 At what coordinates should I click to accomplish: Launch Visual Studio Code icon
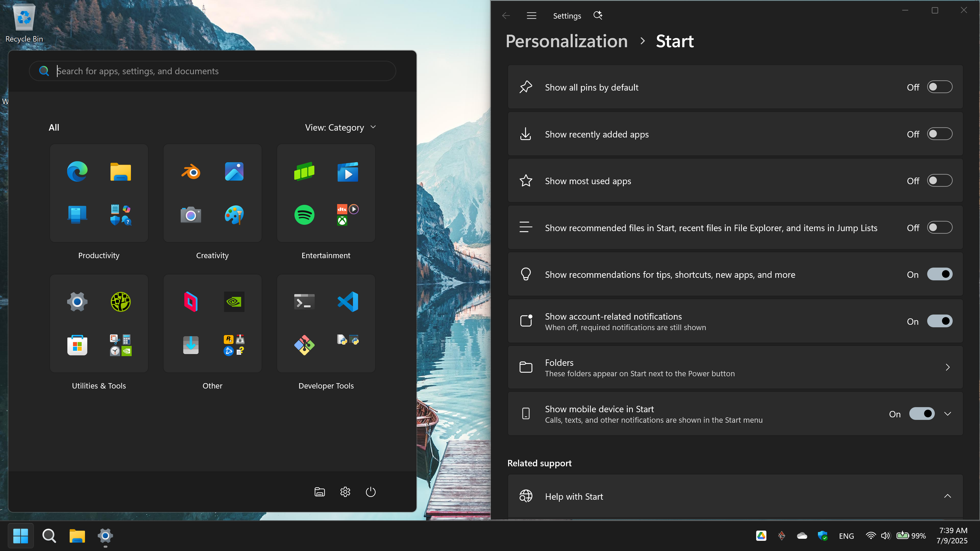click(348, 302)
